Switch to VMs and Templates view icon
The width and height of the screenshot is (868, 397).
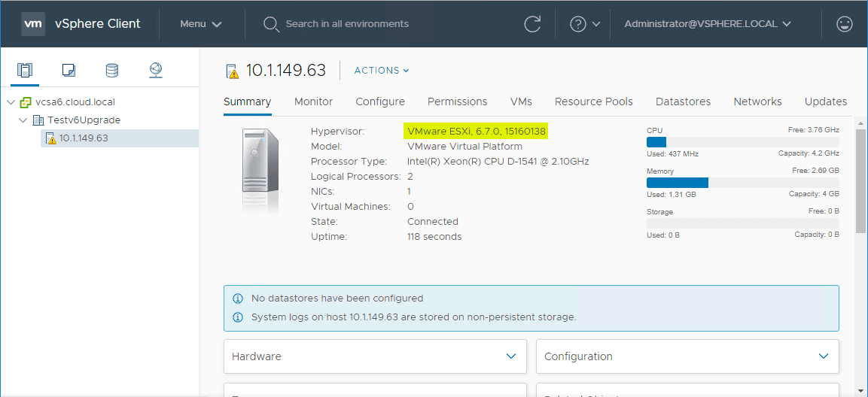click(69, 71)
